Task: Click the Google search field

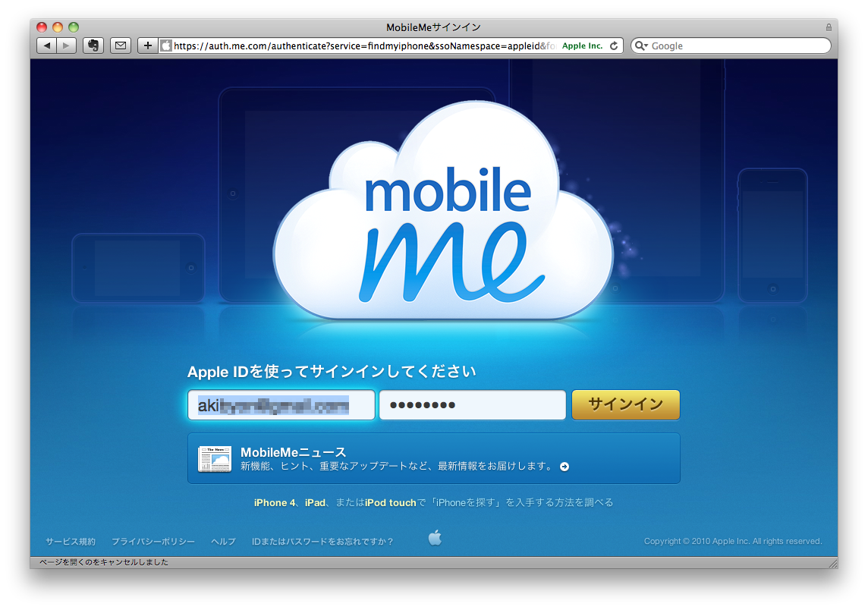Action: click(731, 46)
